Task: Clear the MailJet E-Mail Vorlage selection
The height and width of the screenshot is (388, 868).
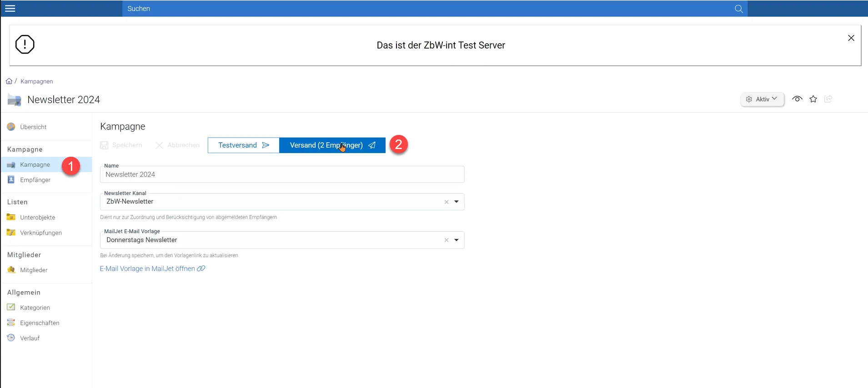Action: [x=447, y=240]
